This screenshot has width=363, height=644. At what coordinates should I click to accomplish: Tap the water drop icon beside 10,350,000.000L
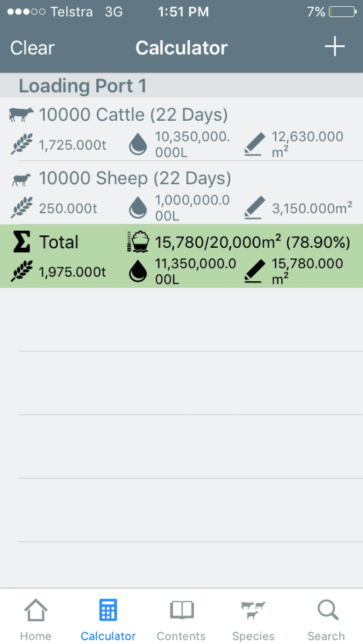click(138, 145)
